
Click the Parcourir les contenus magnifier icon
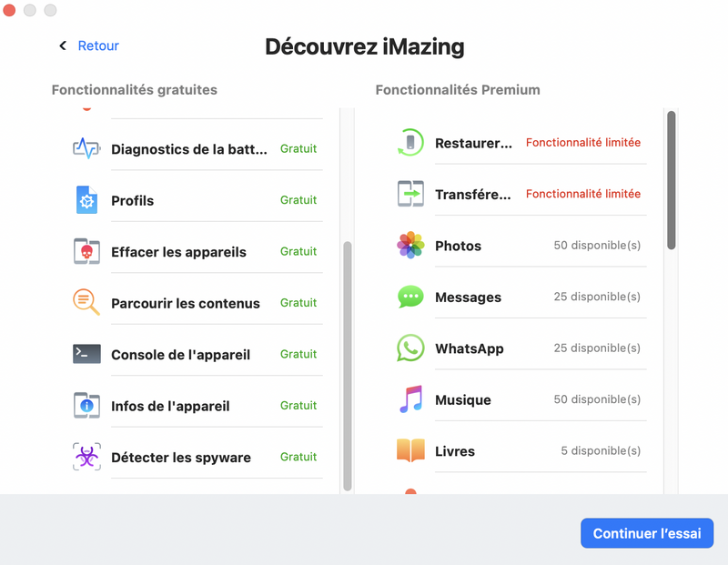pos(86,302)
